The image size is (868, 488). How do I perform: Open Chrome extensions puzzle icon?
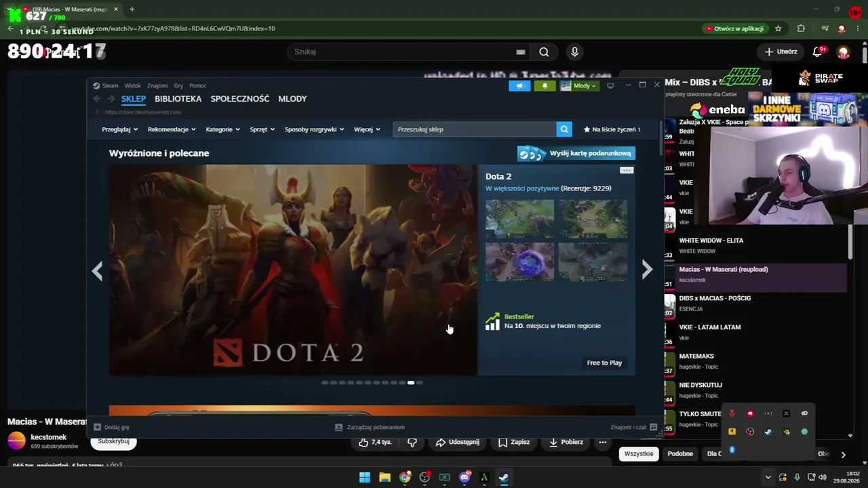click(x=801, y=28)
